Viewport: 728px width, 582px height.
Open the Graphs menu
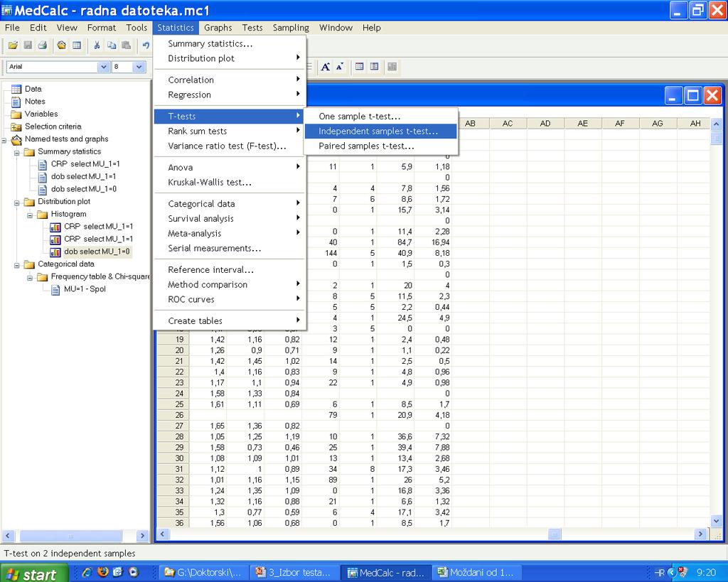pyautogui.click(x=218, y=28)
